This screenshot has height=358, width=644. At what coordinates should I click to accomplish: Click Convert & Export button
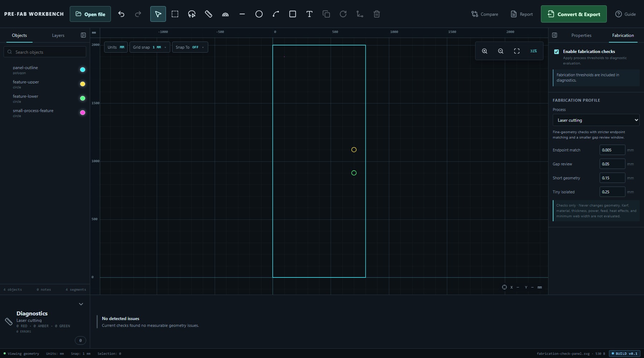(574, 14)
